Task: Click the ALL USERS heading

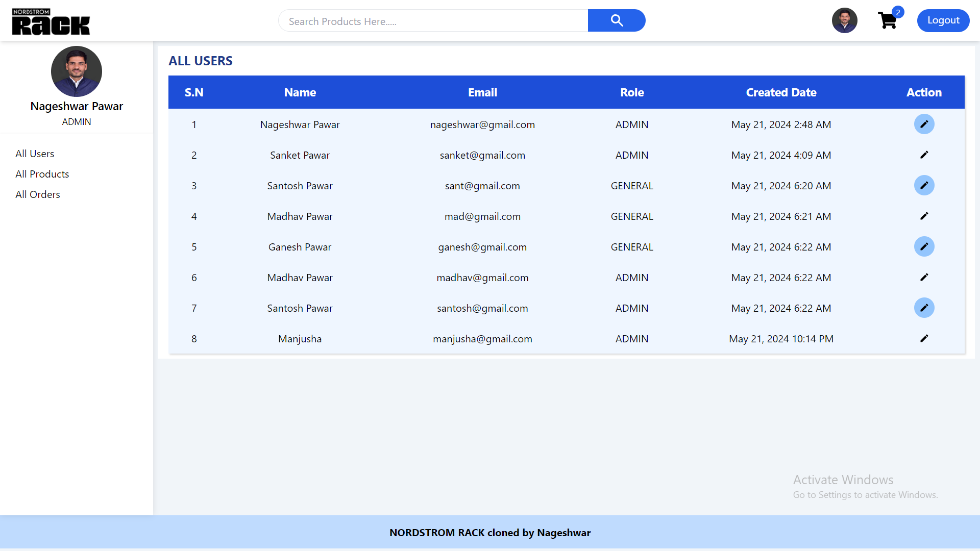Action: [x=201, y=61]
